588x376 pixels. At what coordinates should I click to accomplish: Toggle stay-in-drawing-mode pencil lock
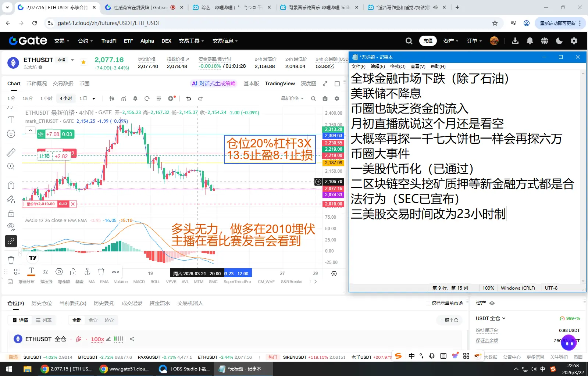(x=11, y=199)
